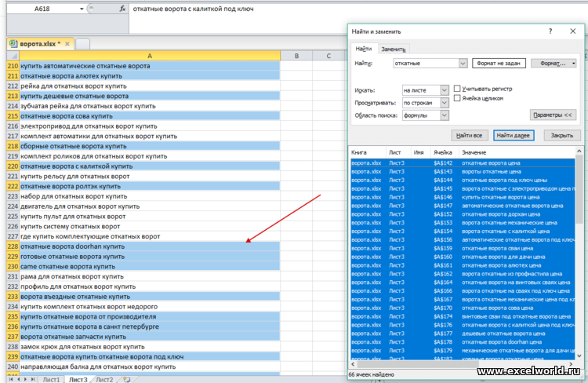Screen dimensions: 588x383
Task: Sort results by Лист column header
Action: [x=398, y=152]
